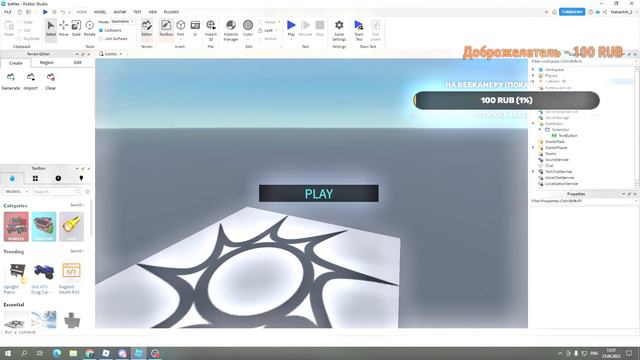Screen dimensions: 640x360
Task: Click Import in Terrain Editor
Action: click(x=31, y=81)
